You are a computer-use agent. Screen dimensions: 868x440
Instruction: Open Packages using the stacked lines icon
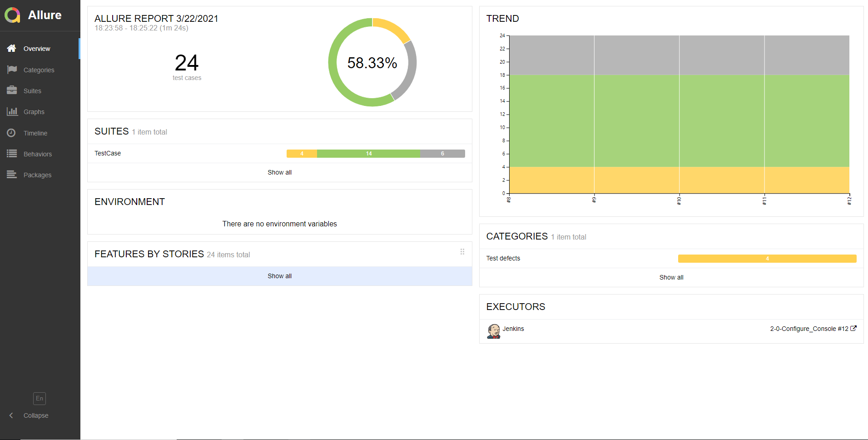pyautogui.click(x=12, y=175)
